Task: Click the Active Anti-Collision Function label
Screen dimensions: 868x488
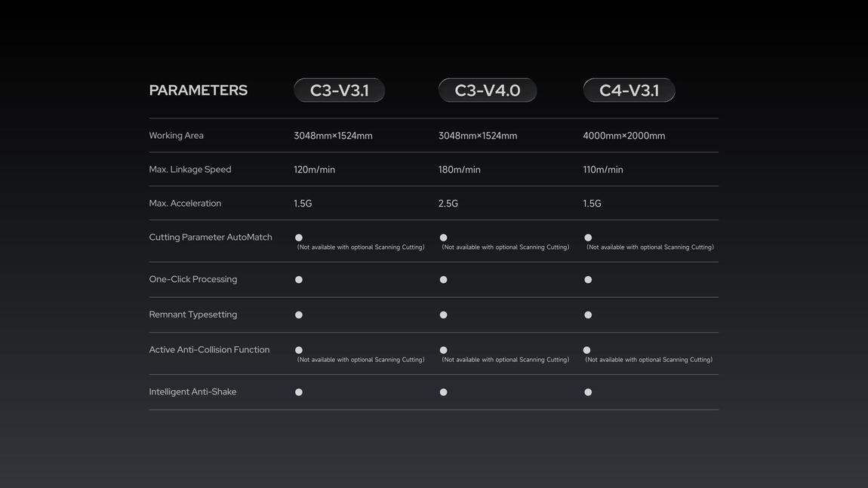Action: (x=209, y=350)
